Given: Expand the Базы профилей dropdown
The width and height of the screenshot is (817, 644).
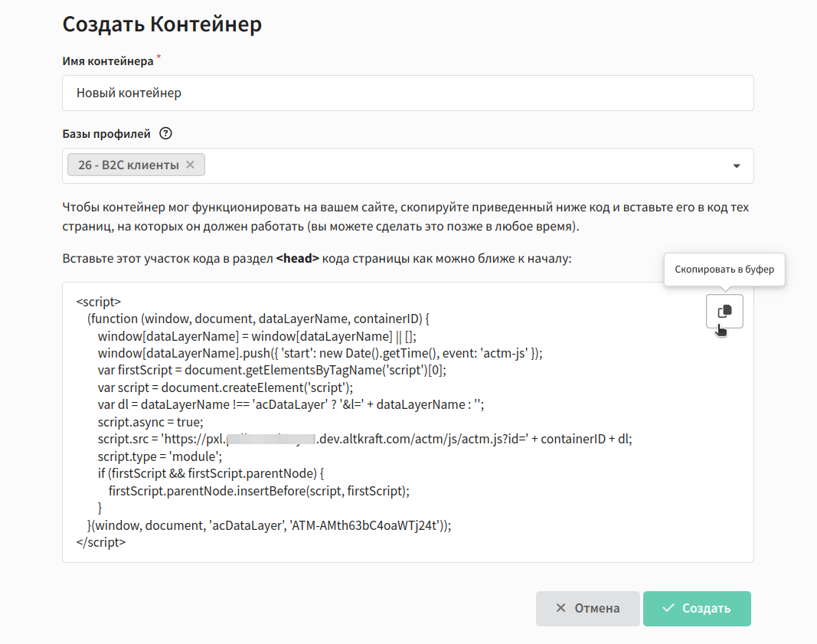Looking at the screenshot, I should coord(737,165).
